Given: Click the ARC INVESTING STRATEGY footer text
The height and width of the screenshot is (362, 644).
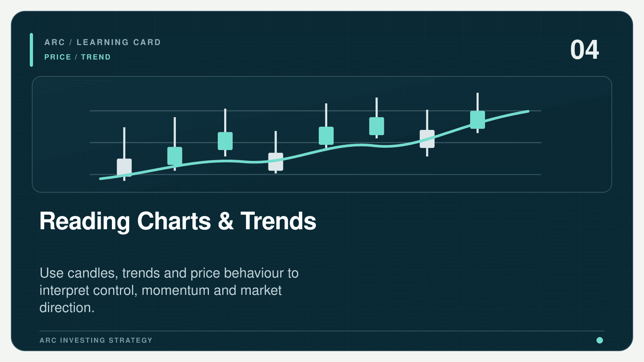Looking at the screenshot, I should click(96, 340).
